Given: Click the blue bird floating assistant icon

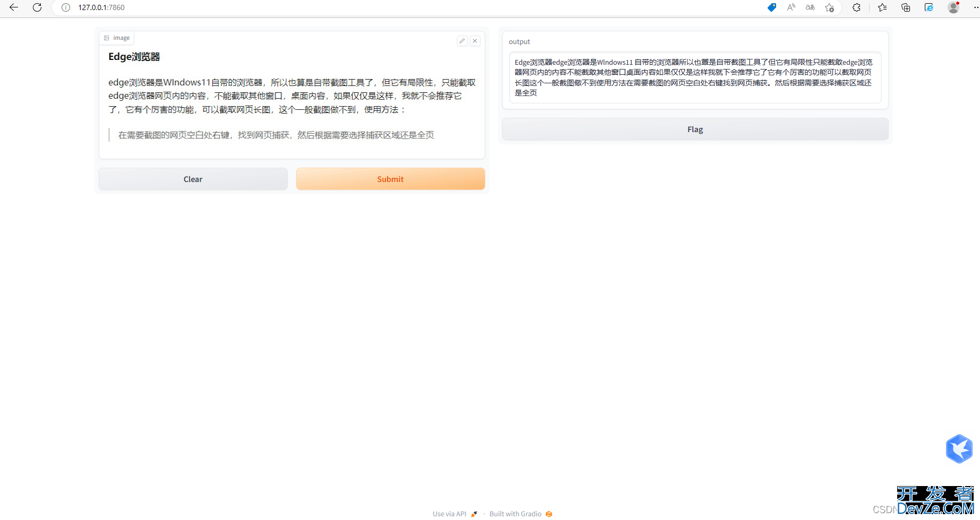Looking at the screenshot, I should [959, 449].
